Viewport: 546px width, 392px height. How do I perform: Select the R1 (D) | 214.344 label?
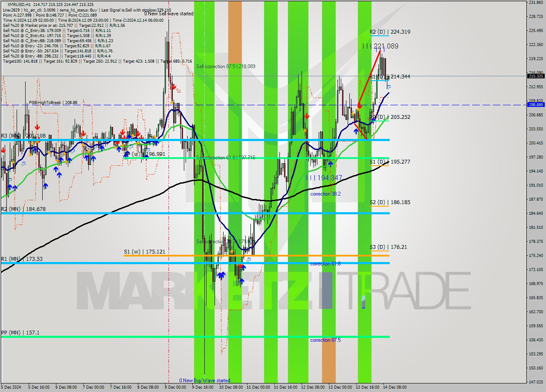tap(390, 77)
